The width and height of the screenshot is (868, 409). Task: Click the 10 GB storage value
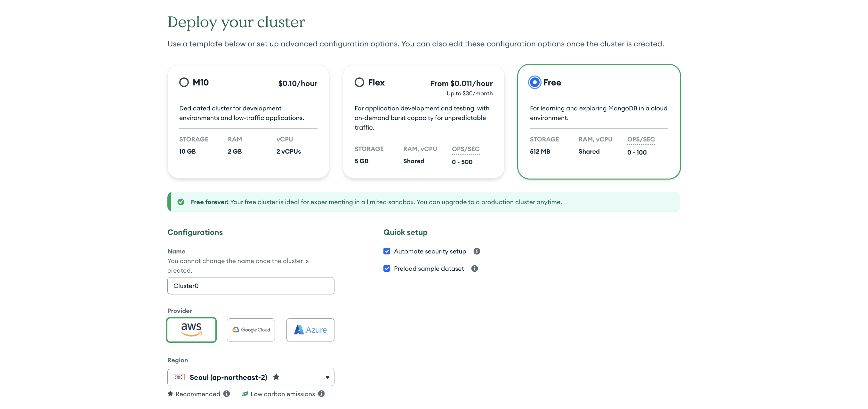coord(187,151)
